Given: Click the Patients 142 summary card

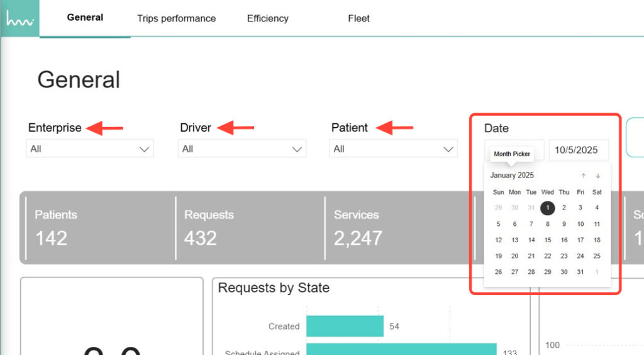Looking at the screenshot, I should tap(97, 227).
